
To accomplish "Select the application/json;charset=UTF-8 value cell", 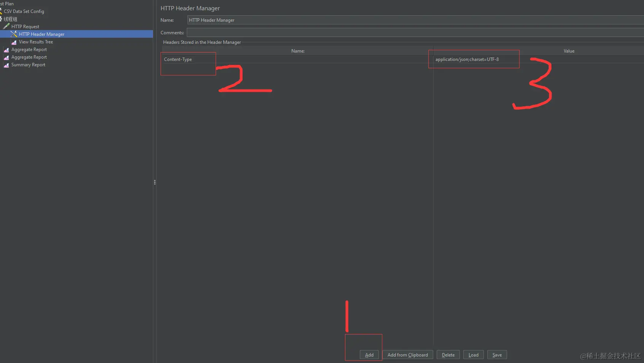I will tap(539, 59).
